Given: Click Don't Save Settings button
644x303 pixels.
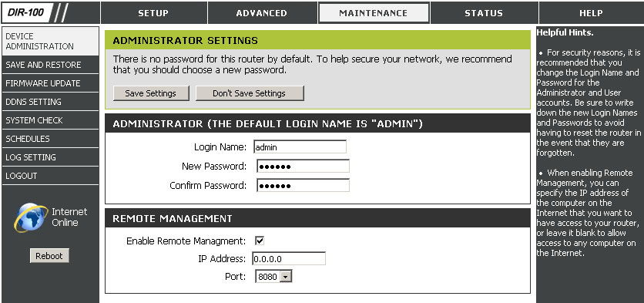Looking at the screenshot, I should (250, 93).
